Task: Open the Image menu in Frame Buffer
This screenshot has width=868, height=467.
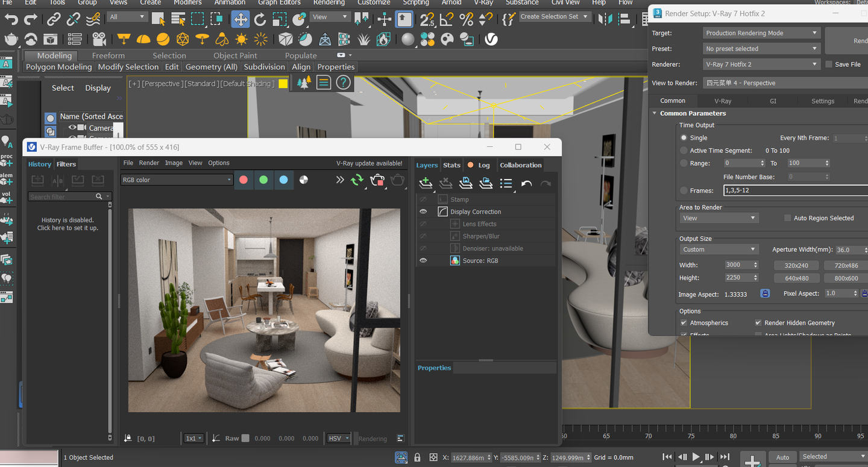Action: click(x=174, y=163)
